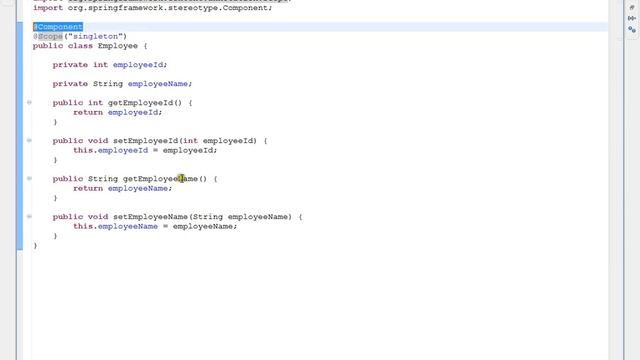Collapse the getEmployeeName() method fold marker
Viewport: 640px width, 360px height.
click(29, 178)
